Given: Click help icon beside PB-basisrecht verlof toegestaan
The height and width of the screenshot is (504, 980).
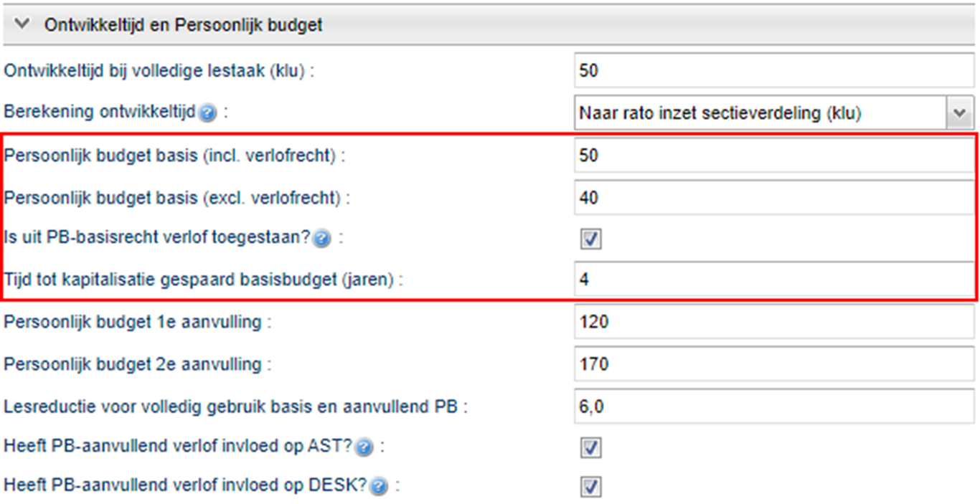Looking at the screenshot, I should pos(322,239).
